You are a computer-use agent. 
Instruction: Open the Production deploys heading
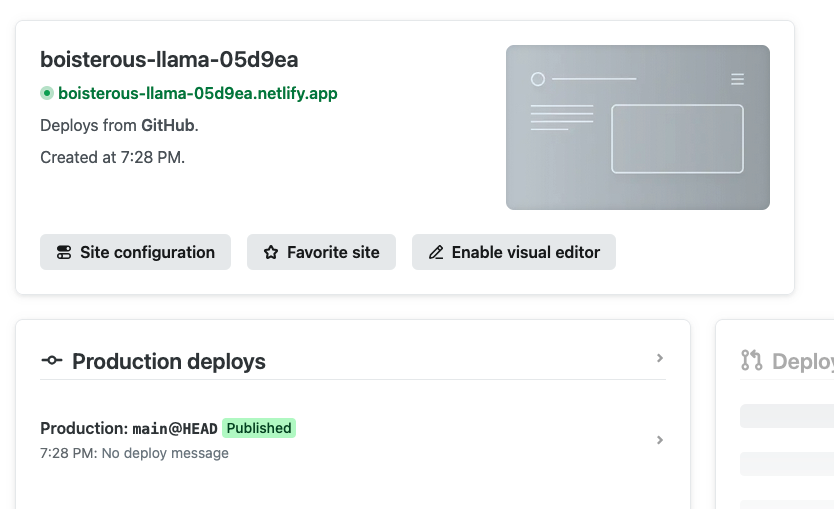tap(169, 362)
